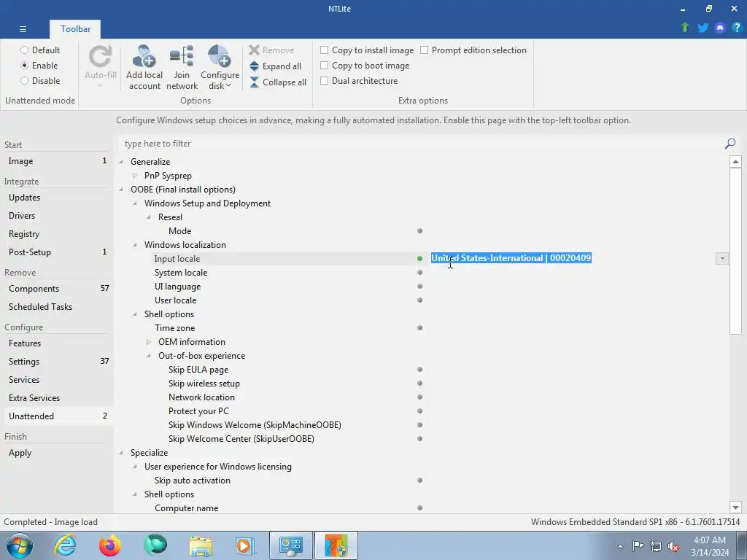Expand the OEM information node
This screenshot has height=560, width=747.
[149, 341]
